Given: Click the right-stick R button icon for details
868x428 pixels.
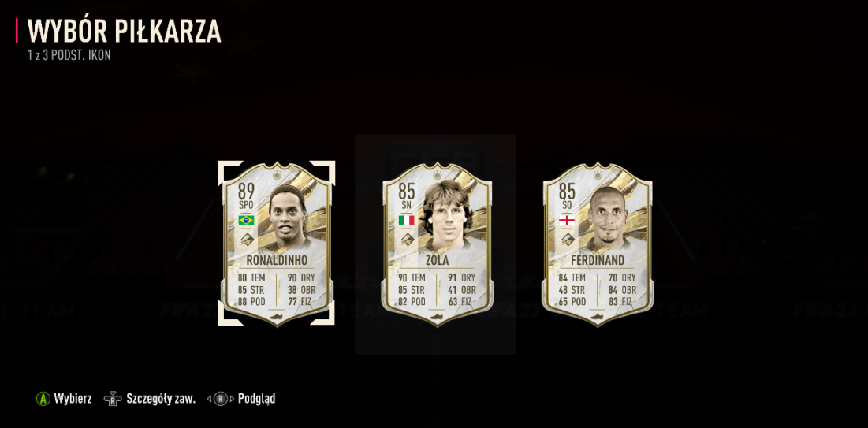Looking at the screenshot, I should pyautogui.click(x=113, y=399).
